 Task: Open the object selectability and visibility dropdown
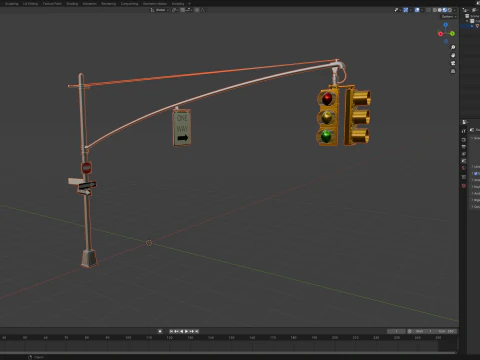(398, 10)
